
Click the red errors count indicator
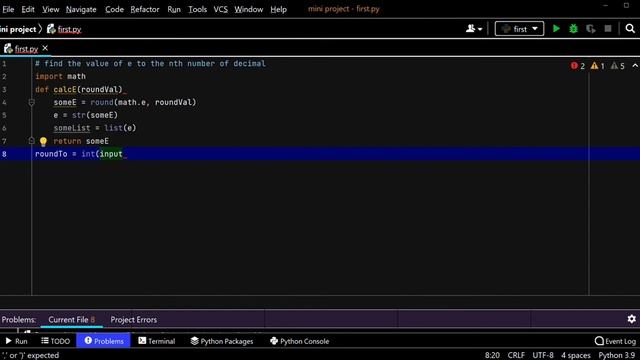(578, 66)
